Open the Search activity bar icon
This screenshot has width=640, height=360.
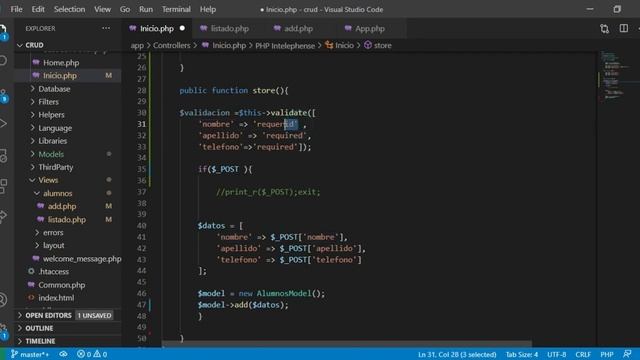pyautogui.click(x=3, y=61)
